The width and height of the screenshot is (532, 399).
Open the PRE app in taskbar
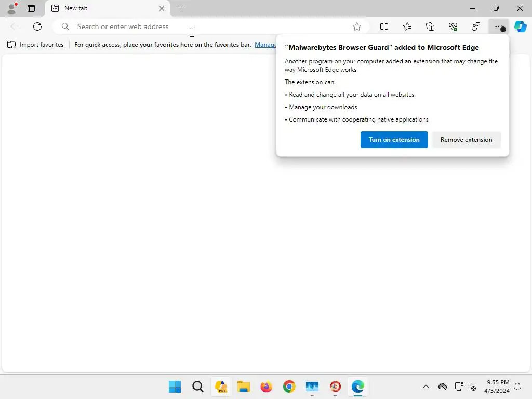(x=221, y=387)
